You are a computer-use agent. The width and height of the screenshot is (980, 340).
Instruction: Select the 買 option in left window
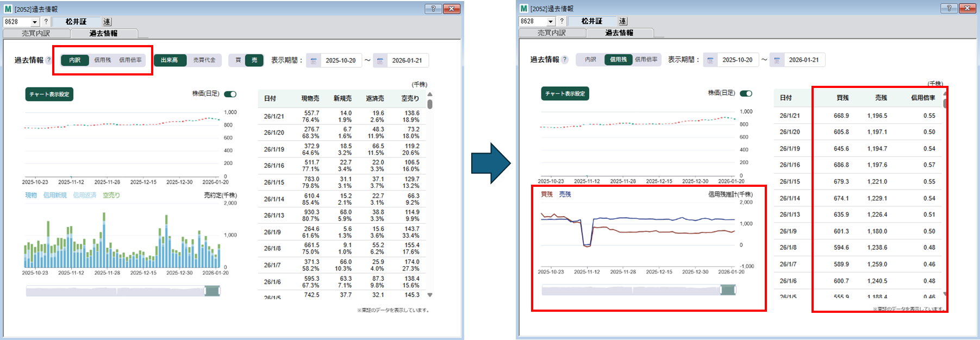pyautogui.click(x=238, y=60)
